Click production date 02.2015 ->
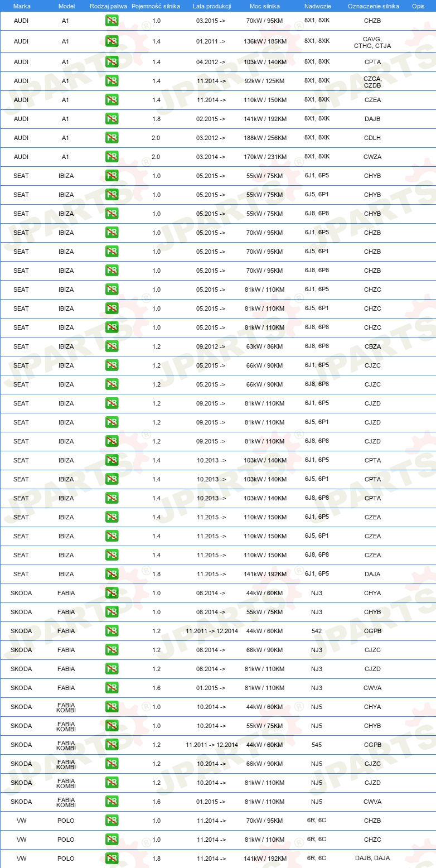This screenshot has height=868, width=436. (211, 119)
